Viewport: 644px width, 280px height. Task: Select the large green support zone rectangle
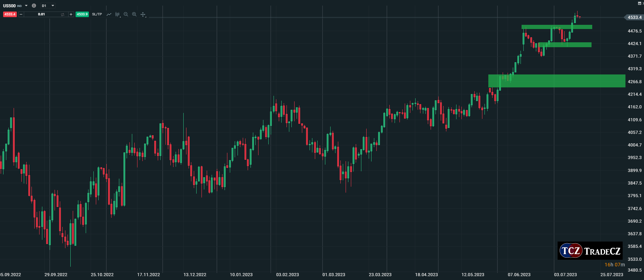tap(556, 81)
